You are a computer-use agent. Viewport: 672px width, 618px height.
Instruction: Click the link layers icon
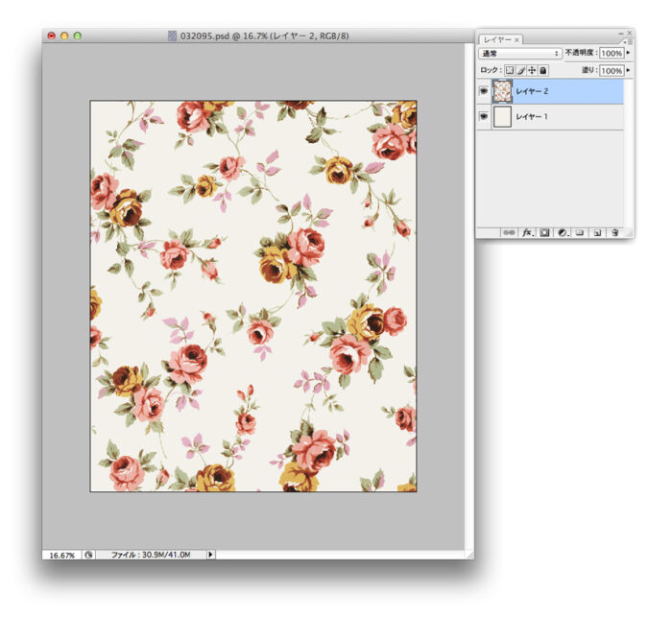coord(511,232)
